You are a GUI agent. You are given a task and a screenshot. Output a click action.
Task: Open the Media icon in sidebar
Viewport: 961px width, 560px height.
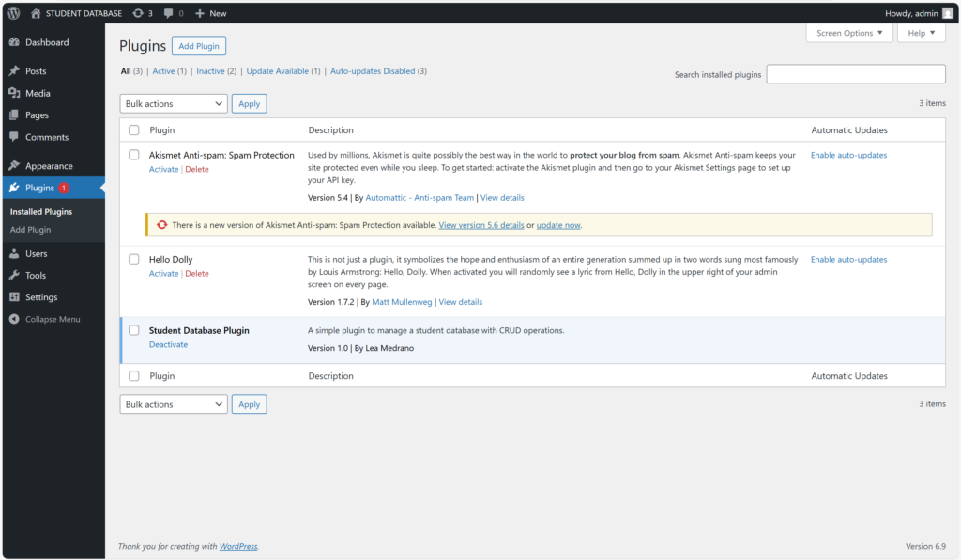[14, 93]
